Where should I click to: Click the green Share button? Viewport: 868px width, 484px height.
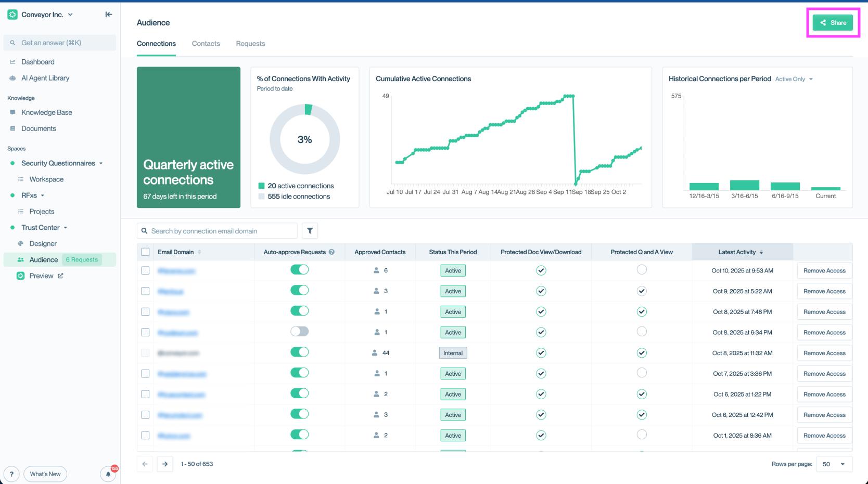833,23
